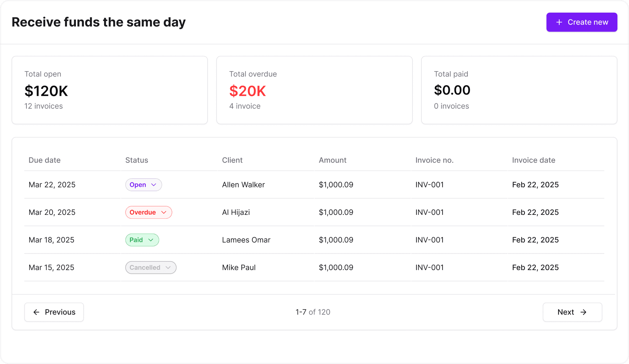The image size is (629, 364).
Task: Expand the Open status chevron
Action: click(154, 185)
